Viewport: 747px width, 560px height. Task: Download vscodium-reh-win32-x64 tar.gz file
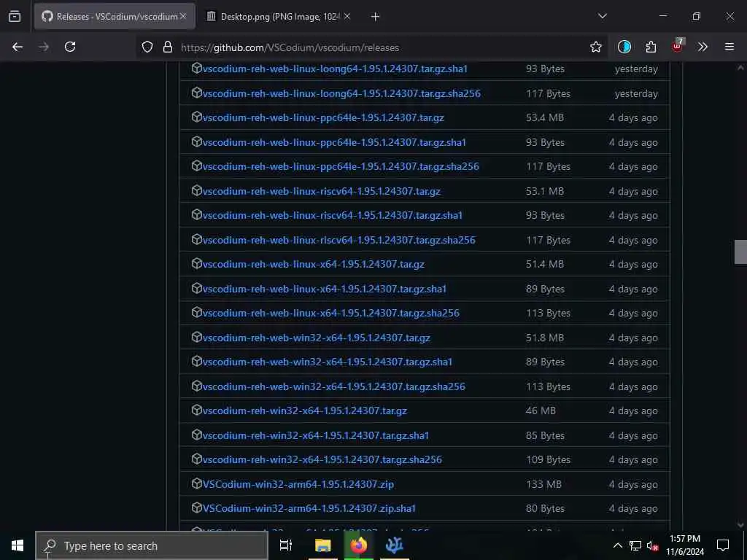coord(305,411)
